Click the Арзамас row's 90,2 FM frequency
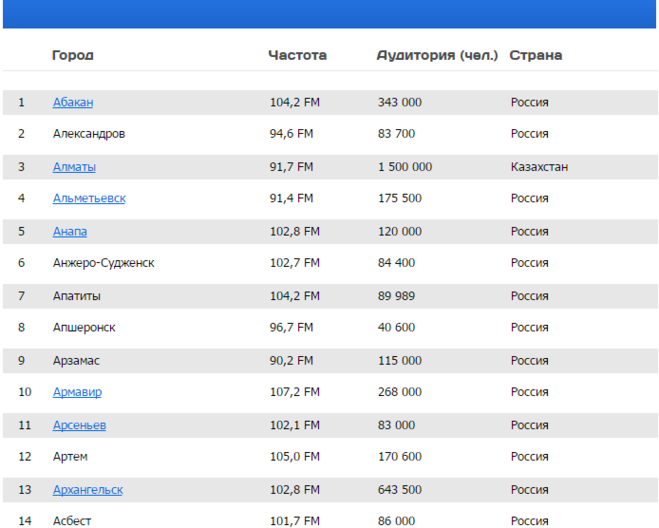Image resolution: width=659 pixels, height=528 pixels. (x=291, y=360)
